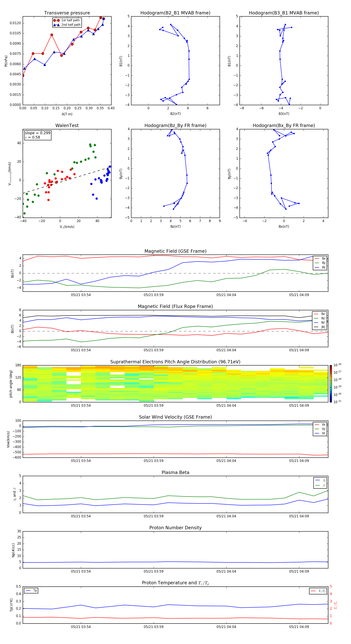Viewport: 351px width, 644px height.
Task: Click the 'B3(nT)' x-axis label
Action: (284, 114)
